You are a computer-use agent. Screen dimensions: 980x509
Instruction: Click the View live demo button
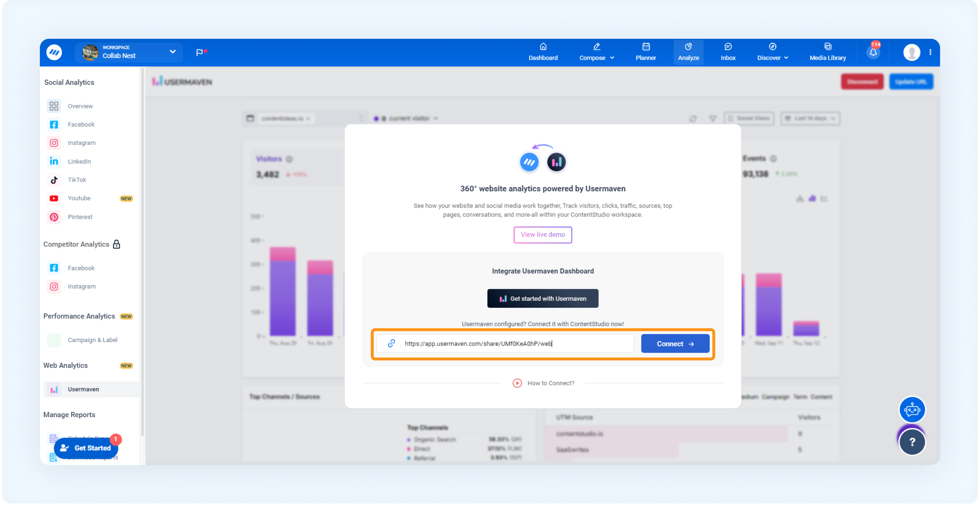click(x=543, y=235)
